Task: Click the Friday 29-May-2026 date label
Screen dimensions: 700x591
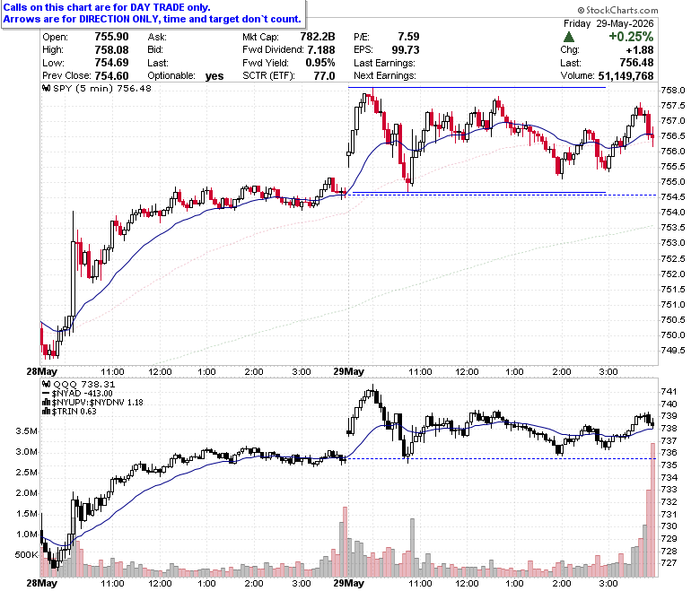Action: (608, 23)
